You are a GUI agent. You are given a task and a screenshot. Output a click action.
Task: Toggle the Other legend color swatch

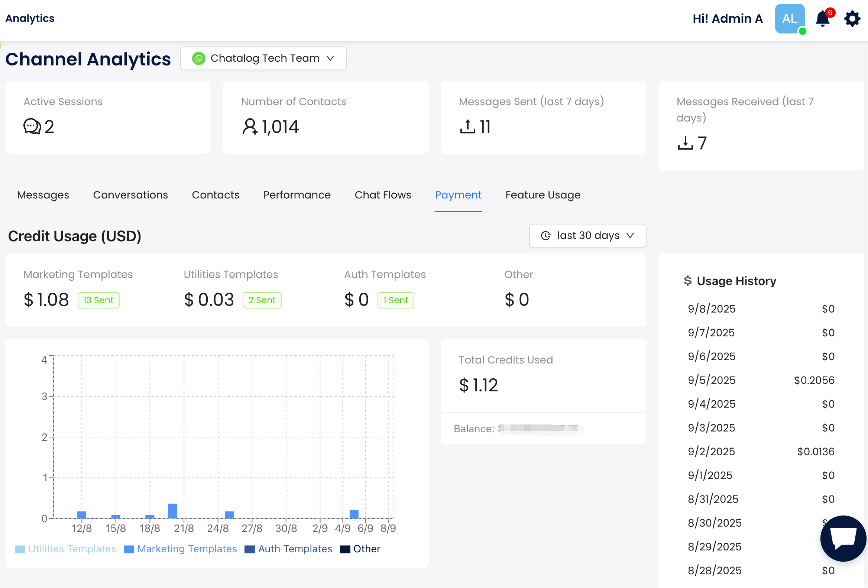click(345, 549)
